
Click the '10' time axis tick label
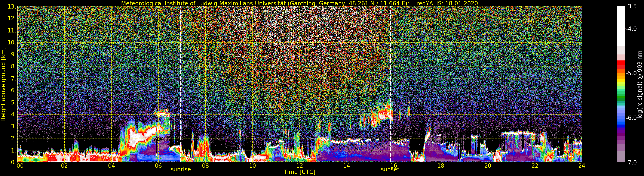(x=252, y=166)
